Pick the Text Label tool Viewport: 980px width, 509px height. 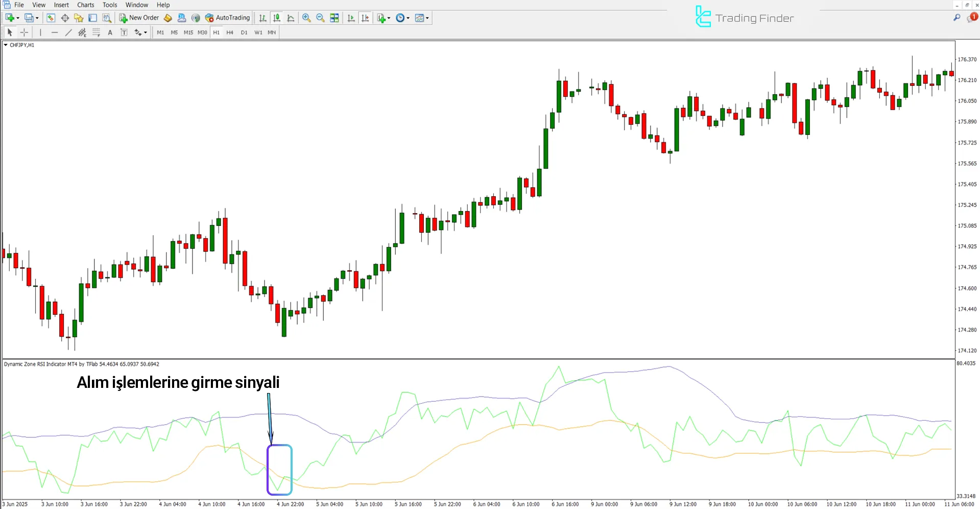coord(124,32)
